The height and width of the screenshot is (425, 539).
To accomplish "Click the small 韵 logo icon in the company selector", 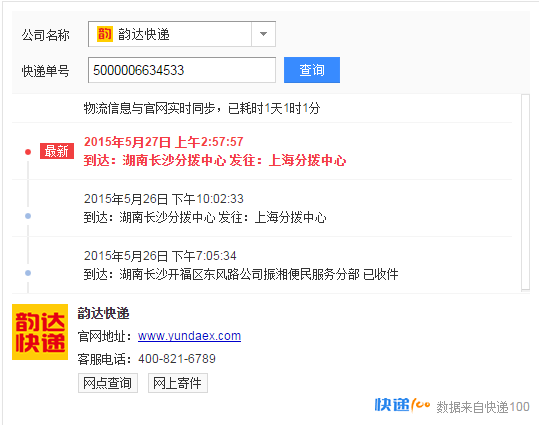I will (105, 34).
